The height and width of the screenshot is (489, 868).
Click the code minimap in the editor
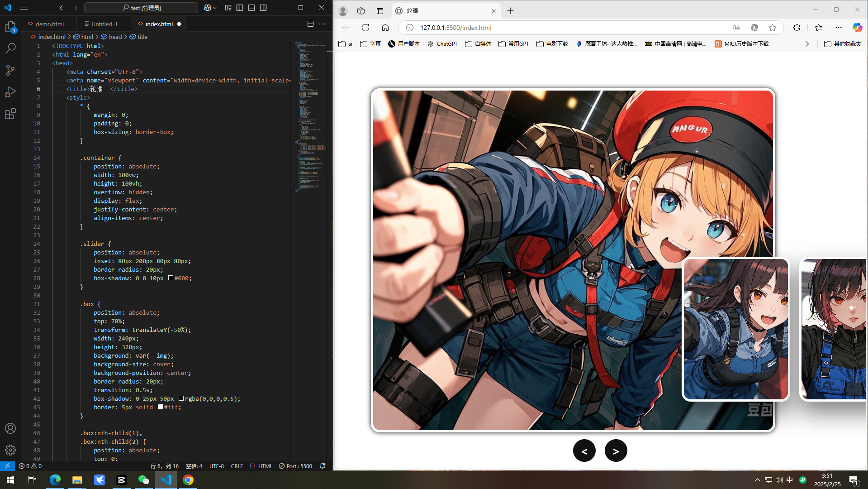(311, 117)
